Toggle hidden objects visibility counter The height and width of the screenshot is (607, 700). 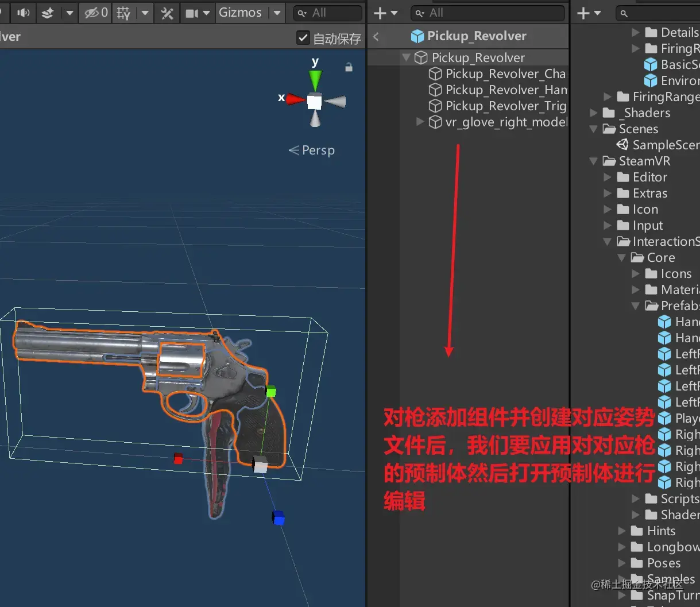96,13
